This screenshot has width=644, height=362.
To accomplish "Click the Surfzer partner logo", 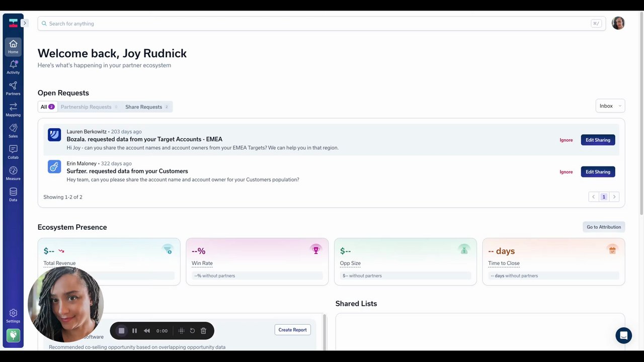I will [x=54, y=166].
